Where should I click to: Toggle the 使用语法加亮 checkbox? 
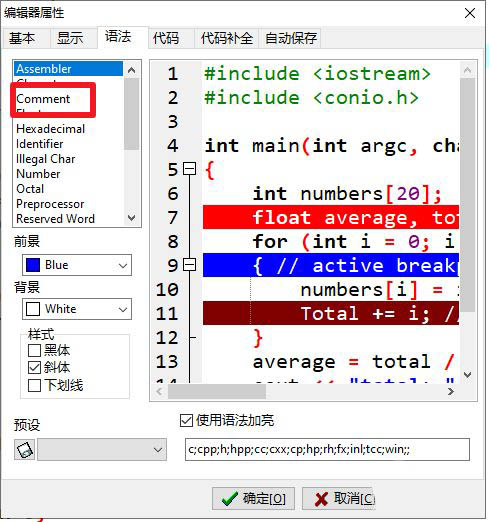pos(186,421)
